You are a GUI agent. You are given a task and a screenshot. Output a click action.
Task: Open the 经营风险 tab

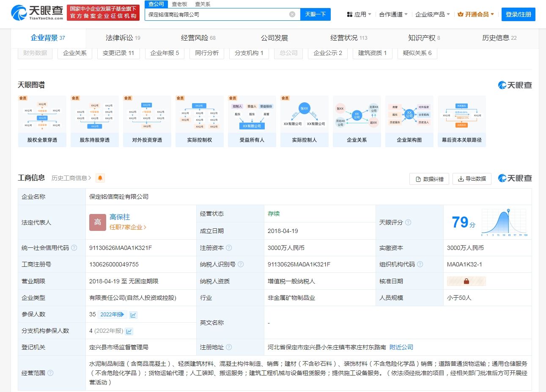click(x=198, y=38)
